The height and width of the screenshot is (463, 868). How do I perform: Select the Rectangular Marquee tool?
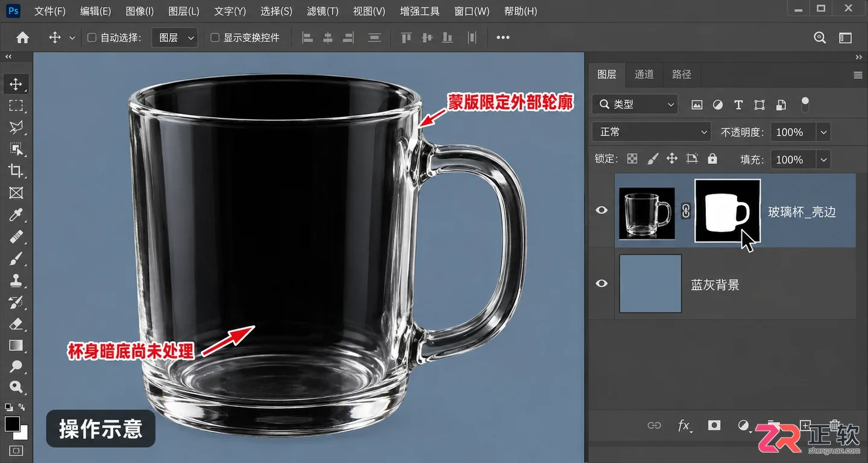click(x=16, y=106)
